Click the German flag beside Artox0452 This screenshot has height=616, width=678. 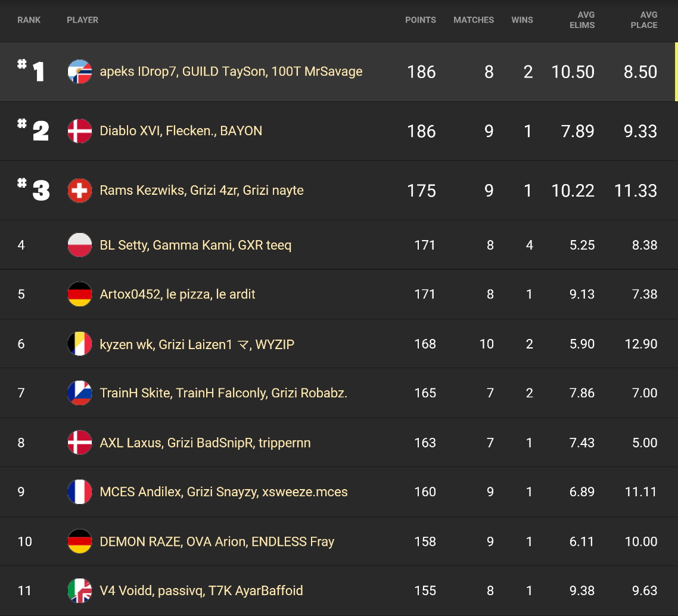point(80,294)
